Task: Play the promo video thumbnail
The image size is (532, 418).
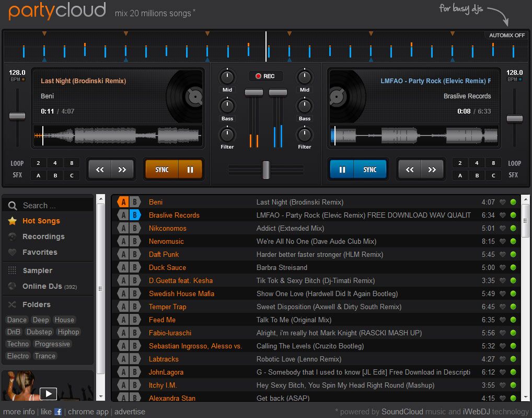Action: pyautogui.click(x=48, y=393)
